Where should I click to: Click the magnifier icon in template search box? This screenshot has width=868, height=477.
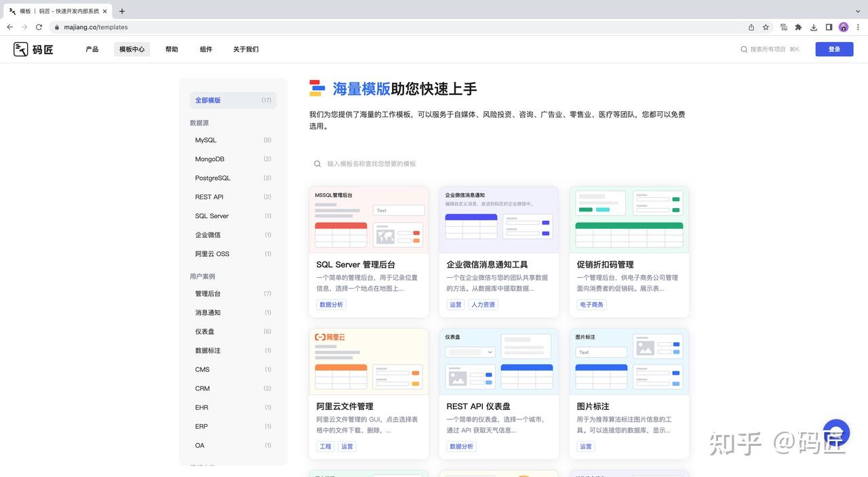[x=317, y=164]
